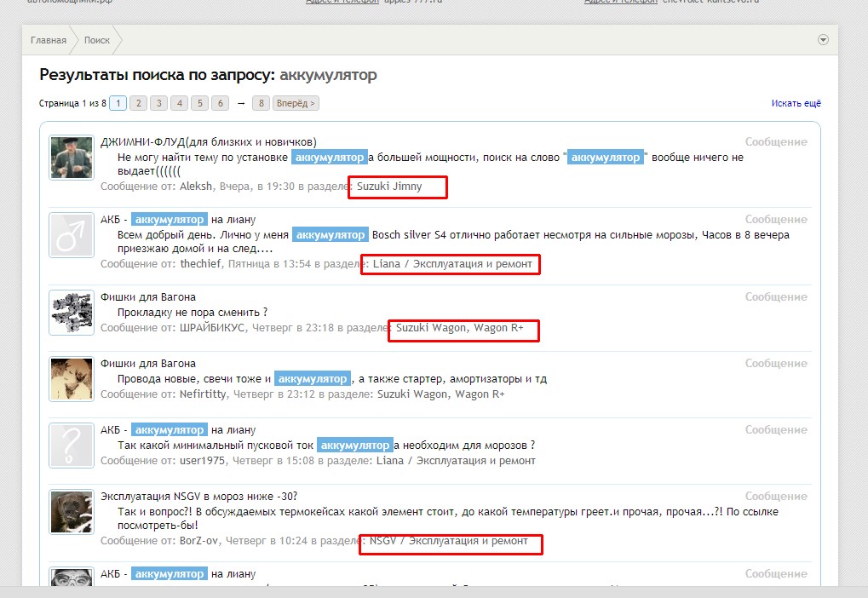
Task: Open author profile user1975
Action: (203, 461)
